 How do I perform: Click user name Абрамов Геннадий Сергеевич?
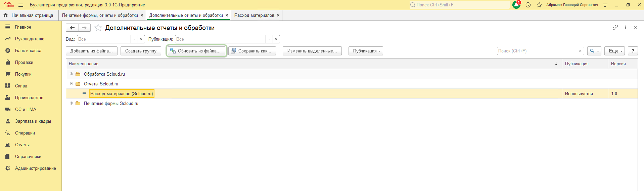(572, 5)
